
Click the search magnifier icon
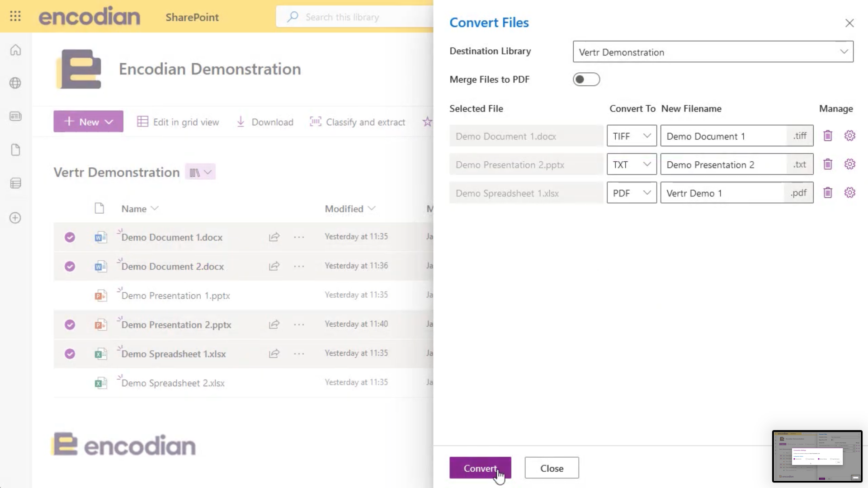[292, 17]
